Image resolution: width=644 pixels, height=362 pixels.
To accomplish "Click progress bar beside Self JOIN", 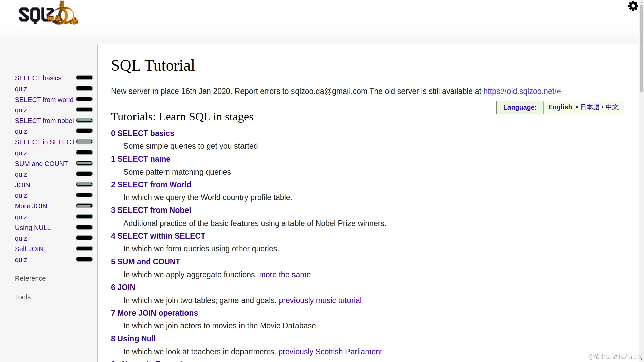I will [84, 249].
